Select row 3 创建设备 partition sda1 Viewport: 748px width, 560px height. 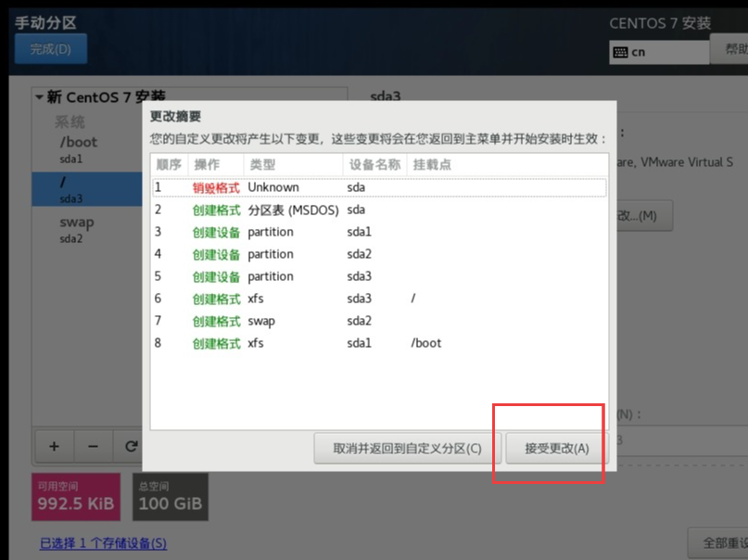[379, 232]
